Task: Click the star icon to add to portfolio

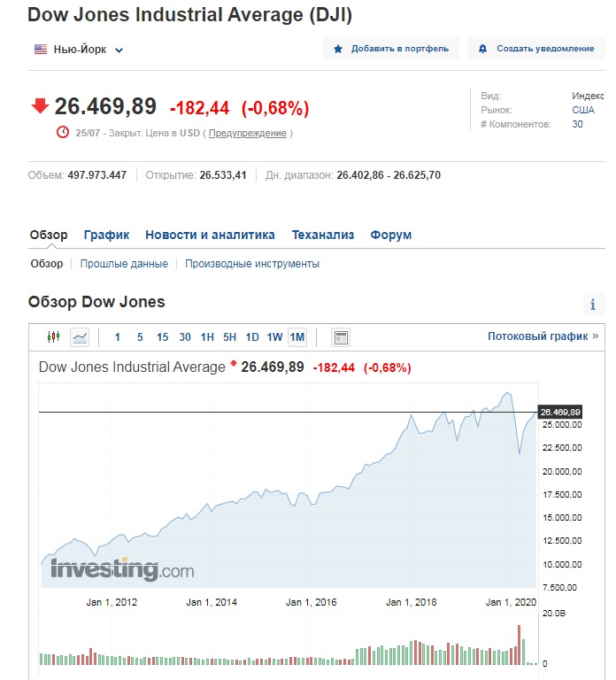Action: click(x=338, y=49)
